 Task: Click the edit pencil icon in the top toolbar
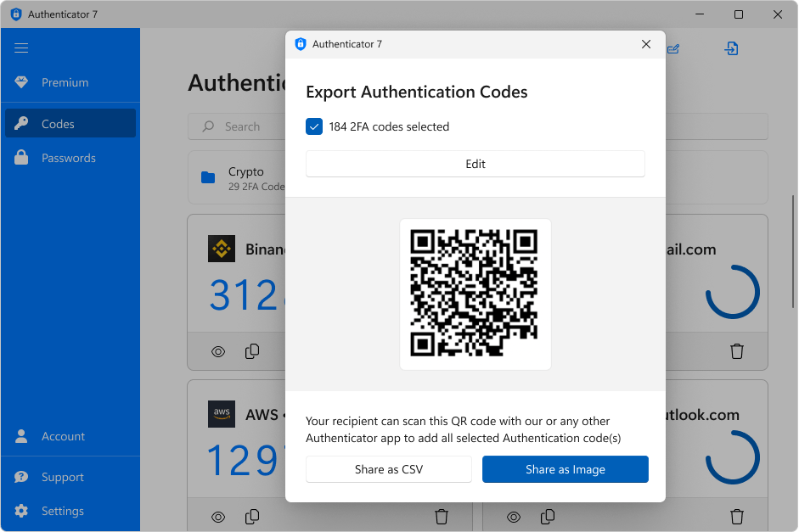[673, 49]
